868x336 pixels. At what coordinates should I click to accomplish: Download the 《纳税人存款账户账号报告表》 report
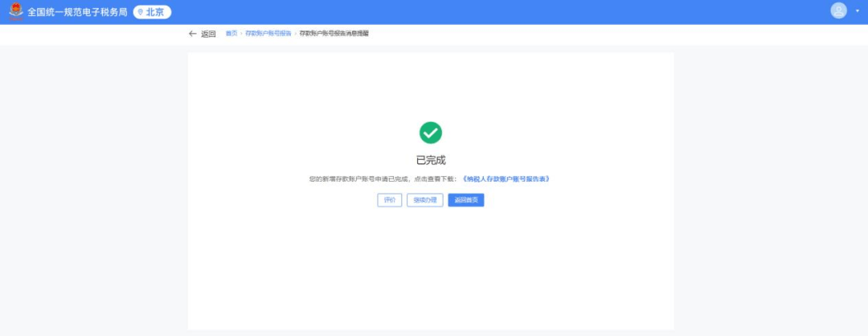[x=506, y=178]
